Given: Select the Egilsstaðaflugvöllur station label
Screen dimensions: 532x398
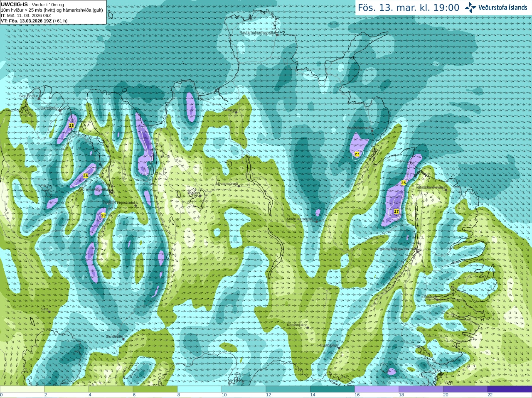Looking at the screenshot, I should 397,249.
